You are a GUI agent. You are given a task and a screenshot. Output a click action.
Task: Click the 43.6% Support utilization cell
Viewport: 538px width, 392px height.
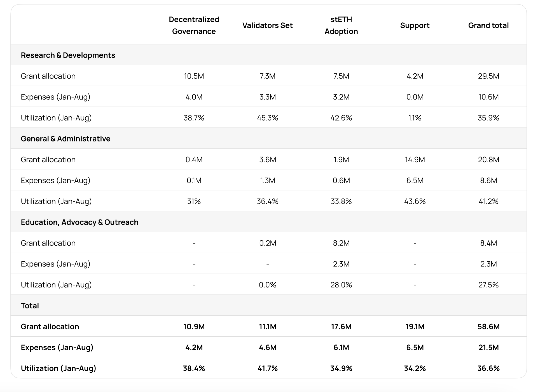[x=415, y=201]
